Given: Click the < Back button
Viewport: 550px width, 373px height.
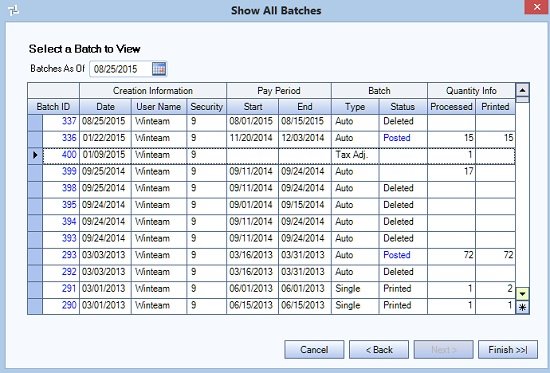Looking at the screenshot, I should pyautogui.click(x=379, y=349).
